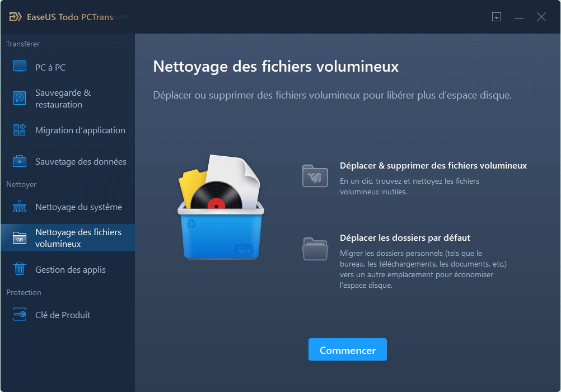
Task: Click the subtitle about libérer plus d'espace disque
Action: (333, 95)
